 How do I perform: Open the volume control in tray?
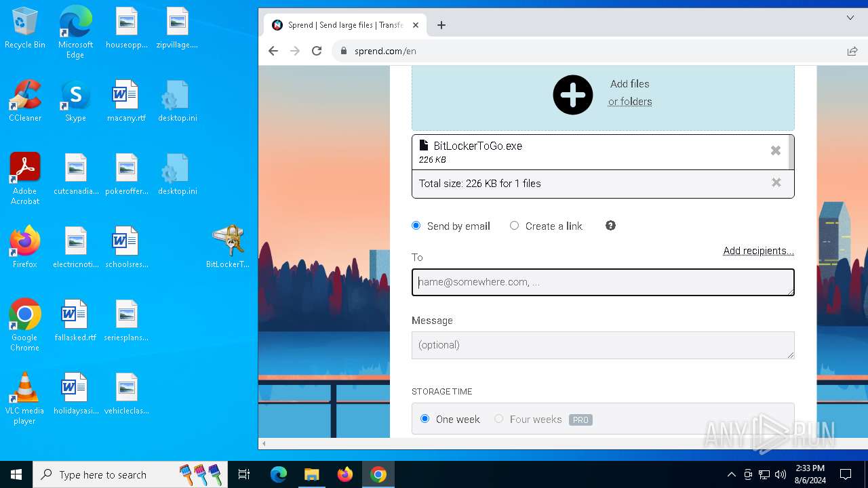point(781,474)
